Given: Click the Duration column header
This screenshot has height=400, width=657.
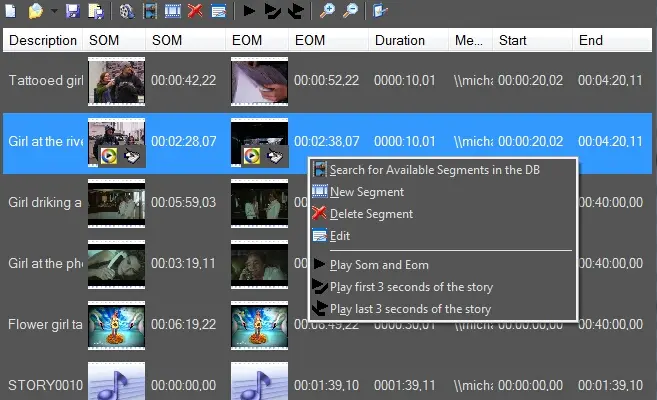Looking at the screenshot, I should point(398,40).
